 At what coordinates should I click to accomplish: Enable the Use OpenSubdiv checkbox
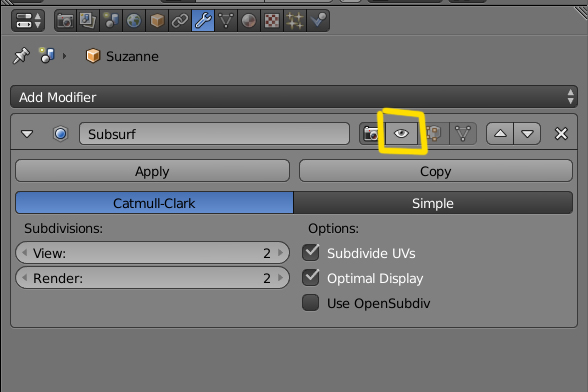point(310,303)
